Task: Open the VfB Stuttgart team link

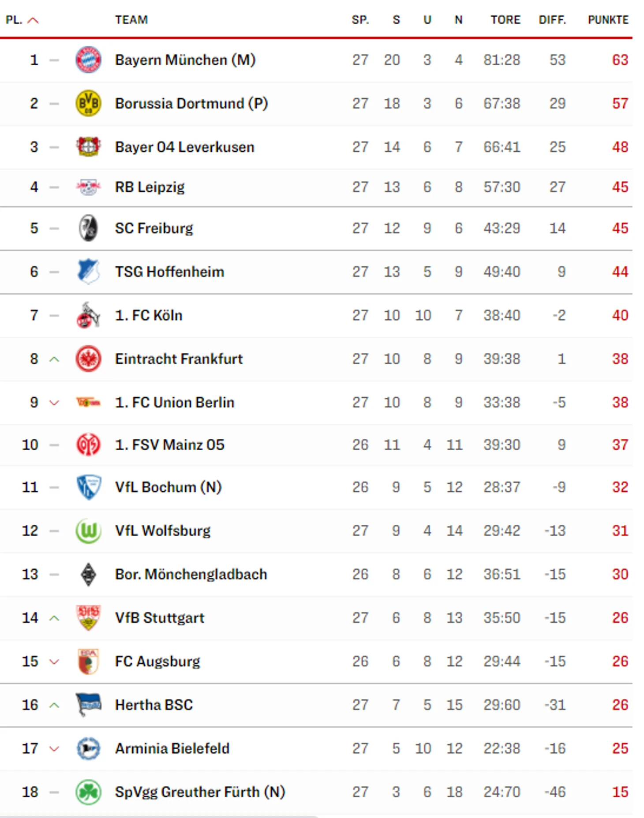Action: pyautogui.click(x=160, y=618)
